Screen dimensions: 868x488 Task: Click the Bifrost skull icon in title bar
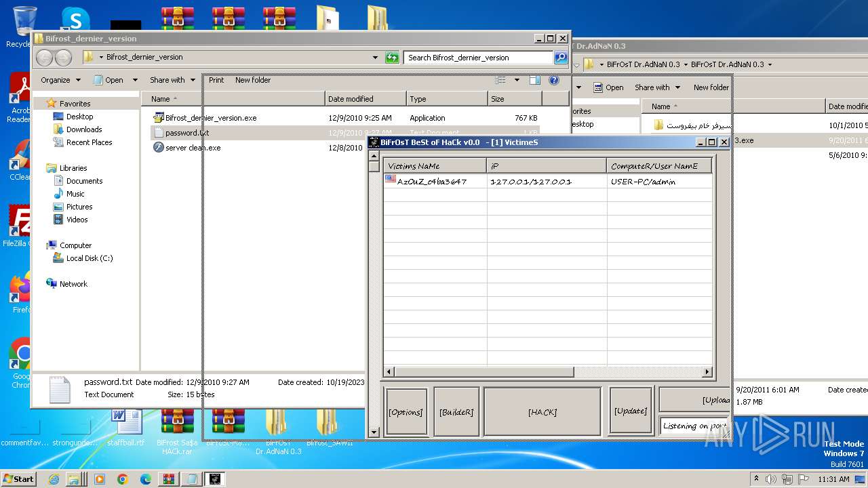(x=374, y=142)
